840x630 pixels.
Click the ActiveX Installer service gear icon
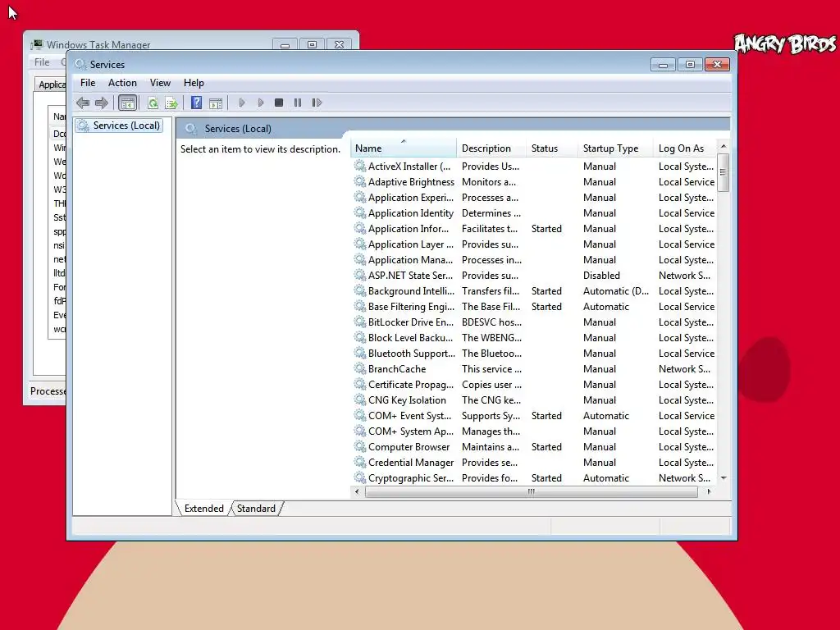tap(360, 166)
